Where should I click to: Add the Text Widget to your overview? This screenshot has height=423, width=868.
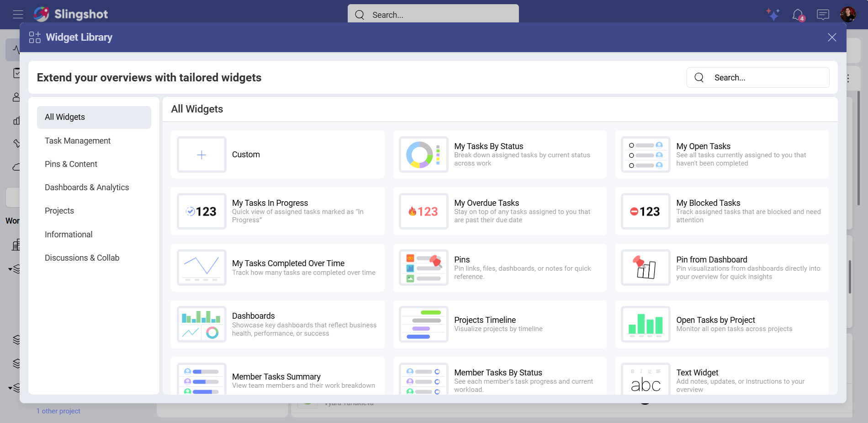(x=721, y=380)
